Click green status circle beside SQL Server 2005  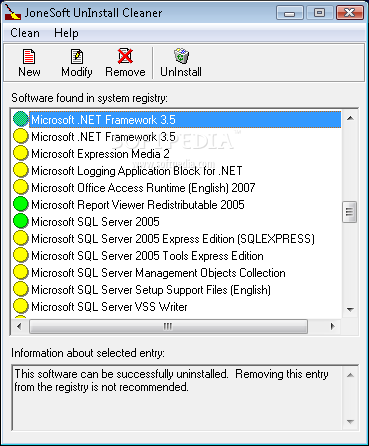pyautogui.click(x=21, y=221)
